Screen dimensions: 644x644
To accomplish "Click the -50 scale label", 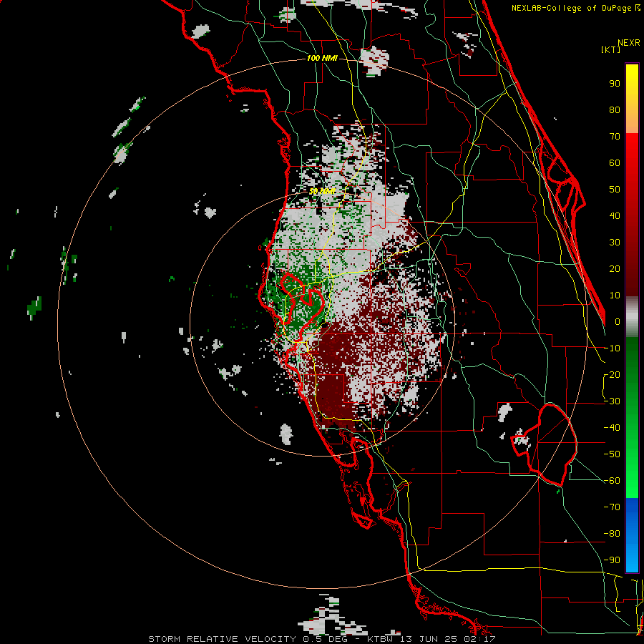I will point(612,454).
